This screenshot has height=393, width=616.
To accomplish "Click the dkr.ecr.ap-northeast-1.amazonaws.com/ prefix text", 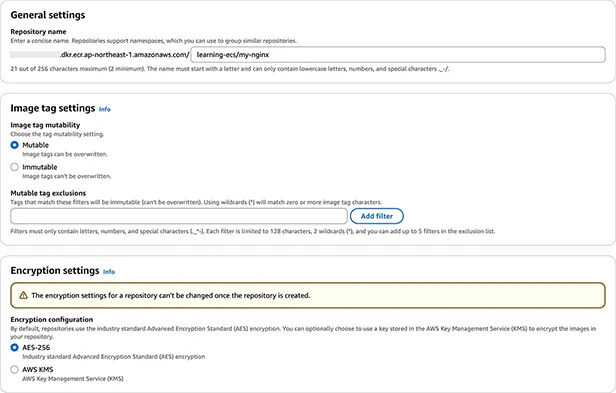I will pyautogui.click(x=125, y=55).
